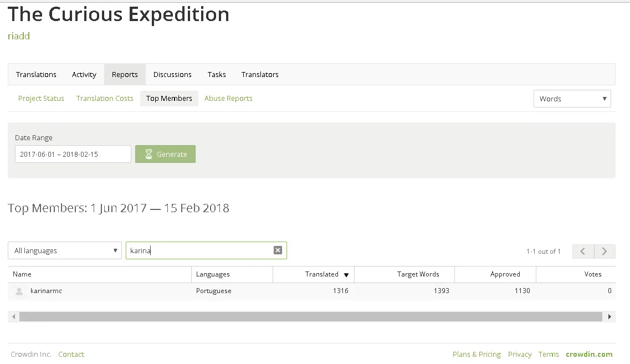Open karinarmc member name
Viewport: 630px width, 364px height.
click(x=46, y=291)
